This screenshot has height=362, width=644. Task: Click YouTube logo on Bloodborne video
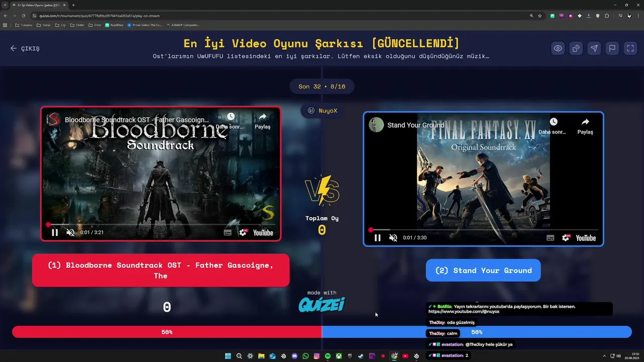(x=263, y=232)
